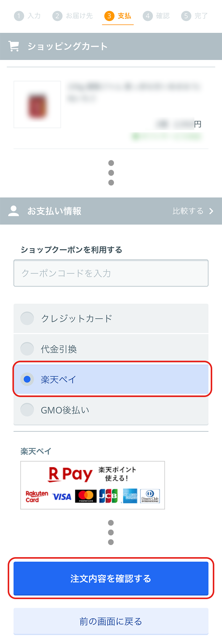Click the Diners Club logo

(x=150, y=496)
